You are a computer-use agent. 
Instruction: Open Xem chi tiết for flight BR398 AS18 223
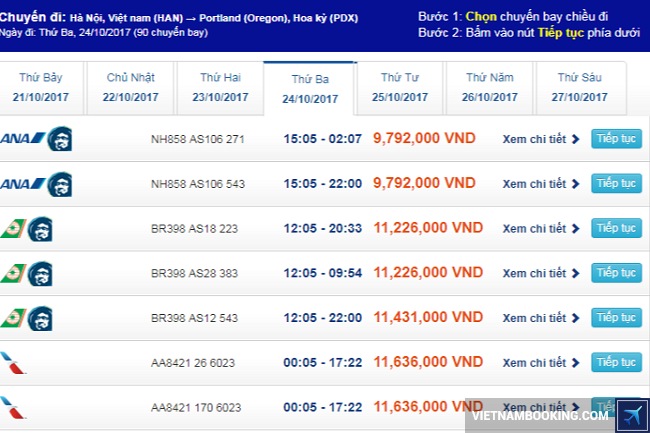click(x=540, y=228)
